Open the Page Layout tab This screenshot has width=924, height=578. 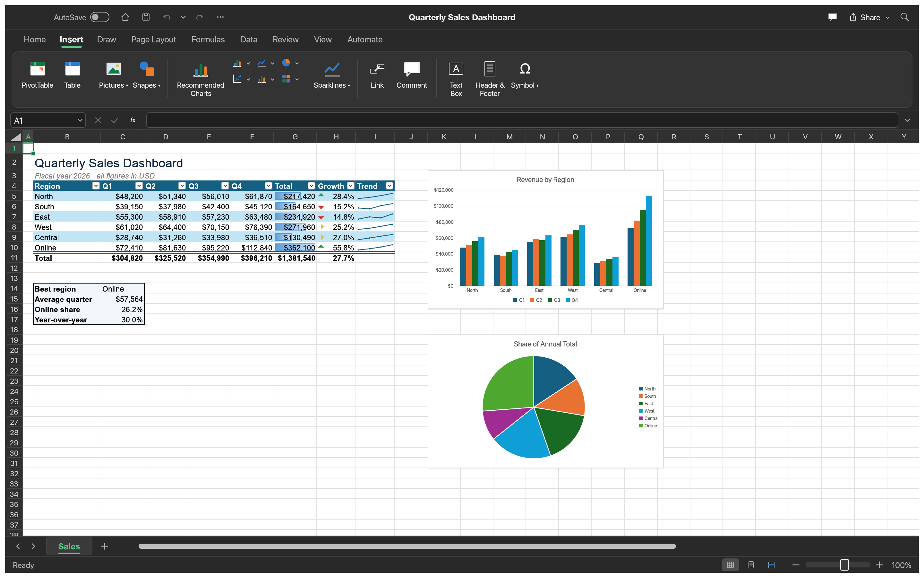153,39
